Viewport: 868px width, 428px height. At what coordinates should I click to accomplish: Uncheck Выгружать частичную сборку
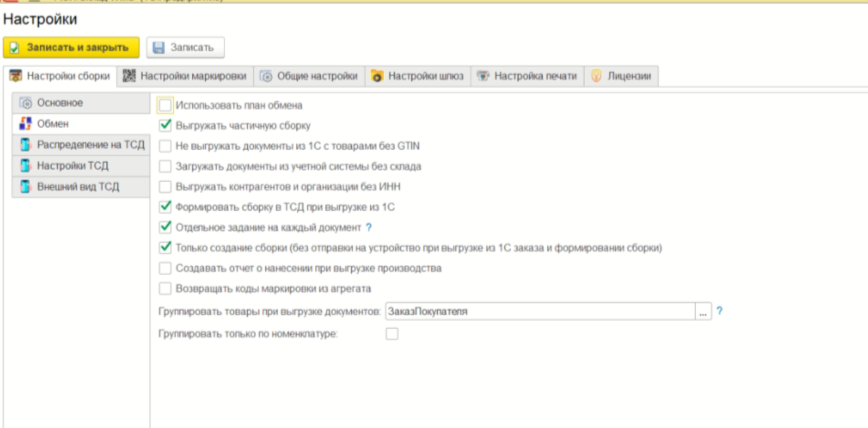click(x=165, y=126)
